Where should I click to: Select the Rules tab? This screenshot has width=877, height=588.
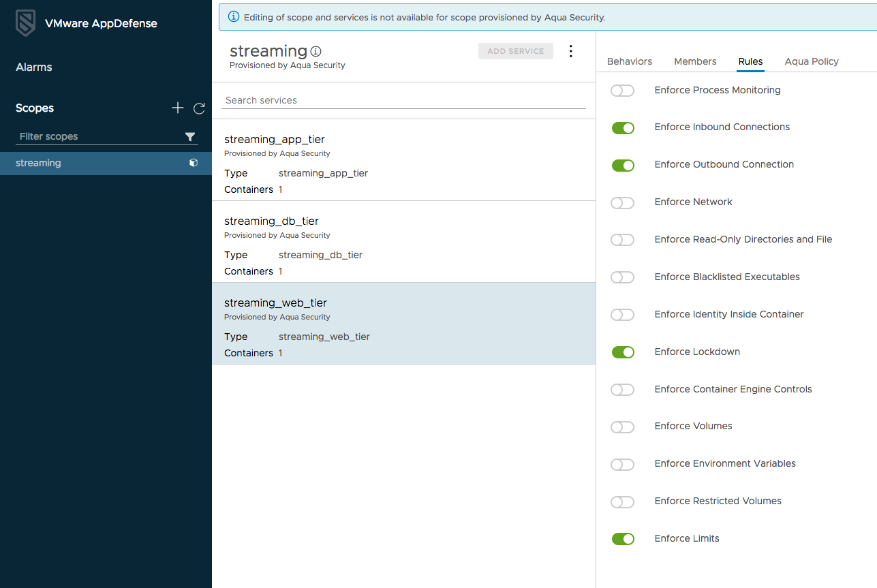[750, 61]
